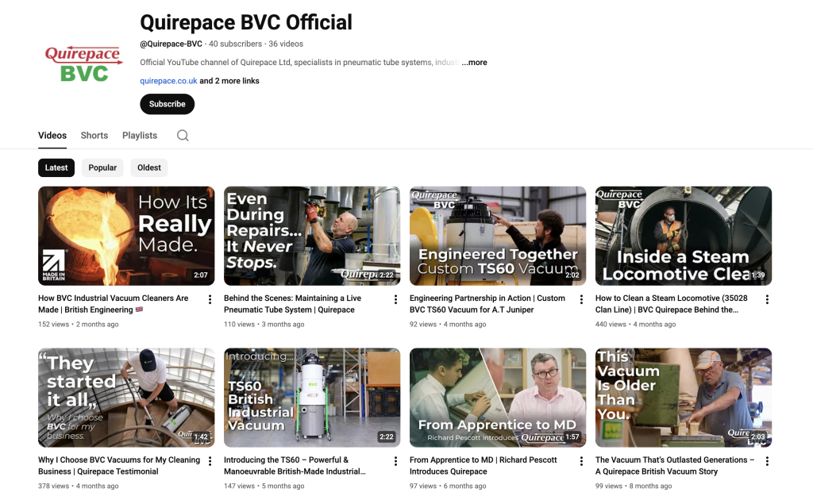The image size is (813, 504).
Task: Open options menu for the apprentice to MD video
Action: coord(581,463)
